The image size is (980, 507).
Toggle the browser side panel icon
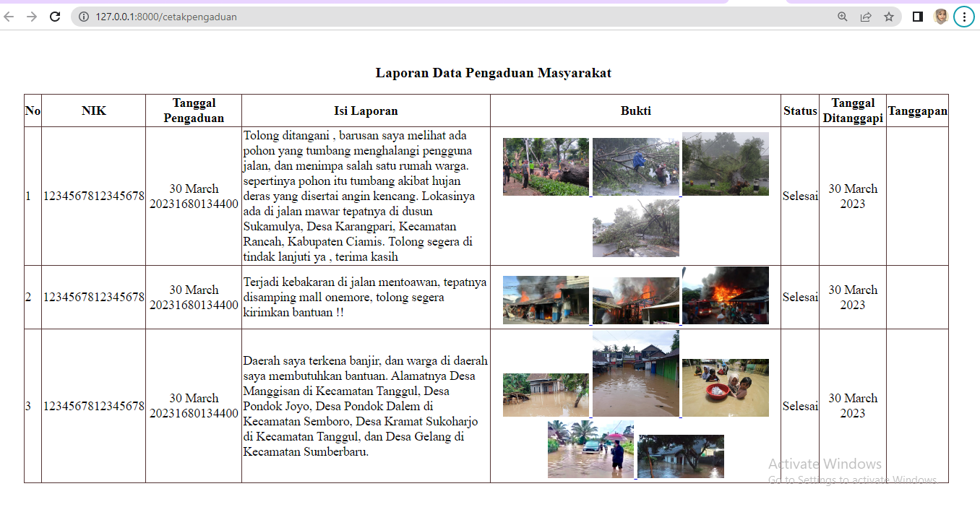tap(918, 17)
